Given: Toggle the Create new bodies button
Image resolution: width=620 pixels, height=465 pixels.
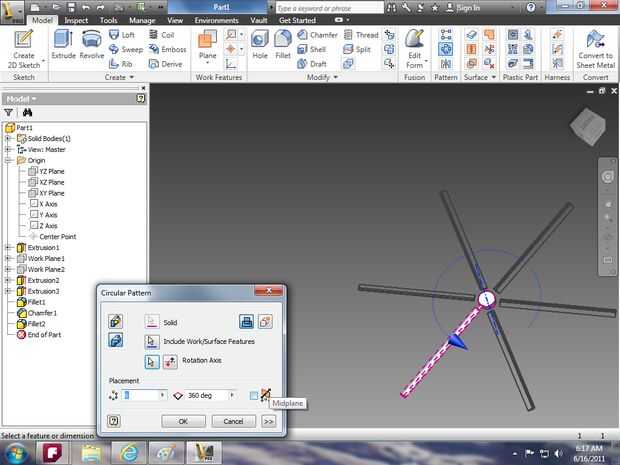Looking at the screenshot, I should click(265, 321).
